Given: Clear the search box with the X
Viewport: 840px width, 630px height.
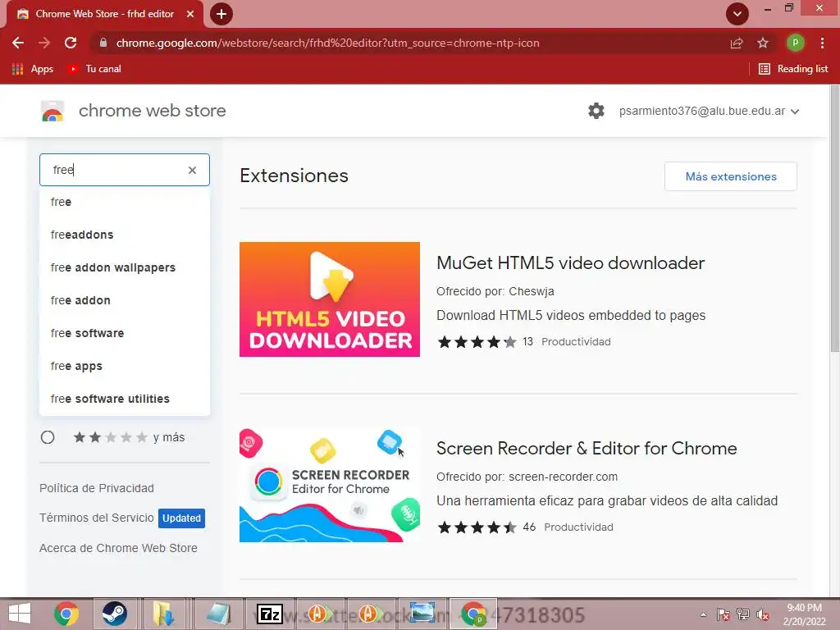Looking at the screenshot, I should pos(192,170).
